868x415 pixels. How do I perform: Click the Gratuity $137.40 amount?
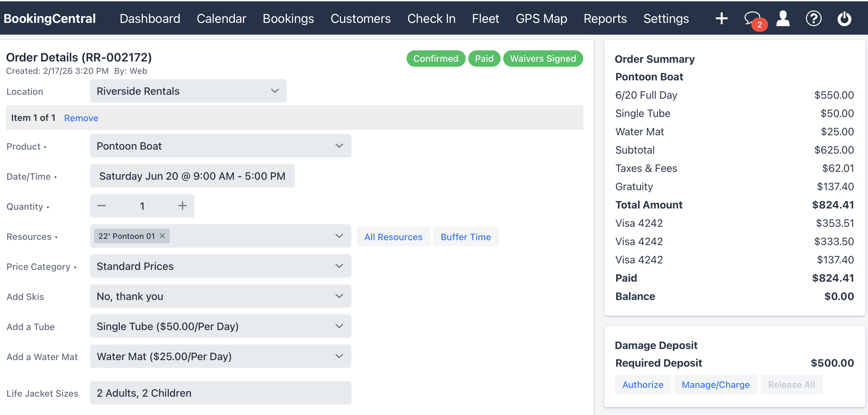(x=835, y=187)
